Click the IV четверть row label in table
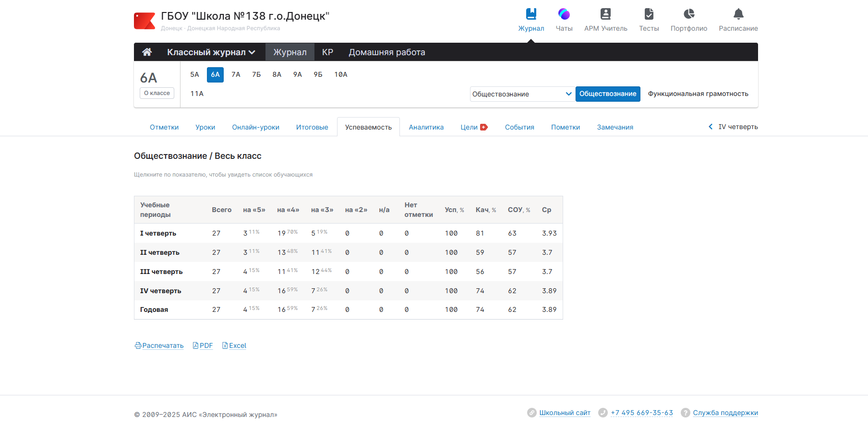This screenshot has width=868, height=428. pos(161,291)
